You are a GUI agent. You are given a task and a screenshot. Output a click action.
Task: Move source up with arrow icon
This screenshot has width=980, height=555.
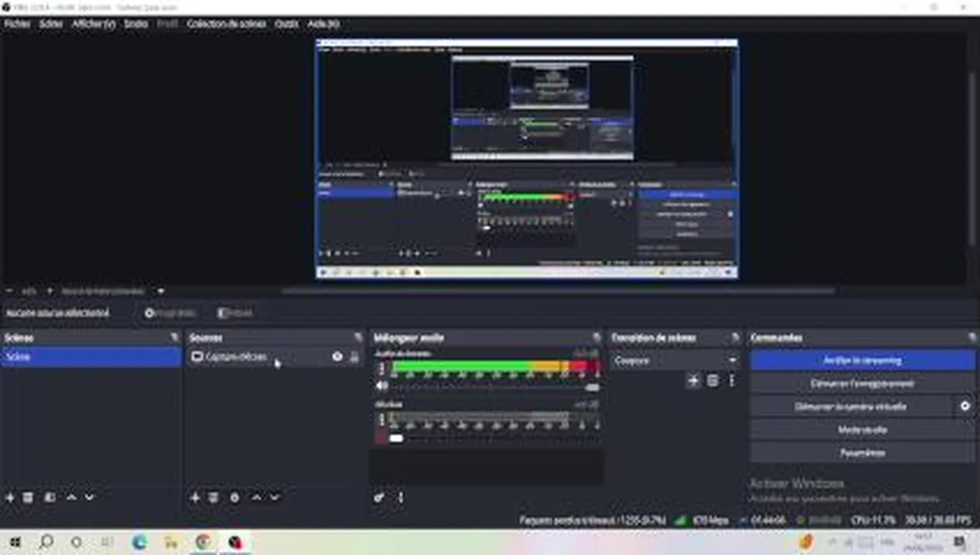[257, 498]
